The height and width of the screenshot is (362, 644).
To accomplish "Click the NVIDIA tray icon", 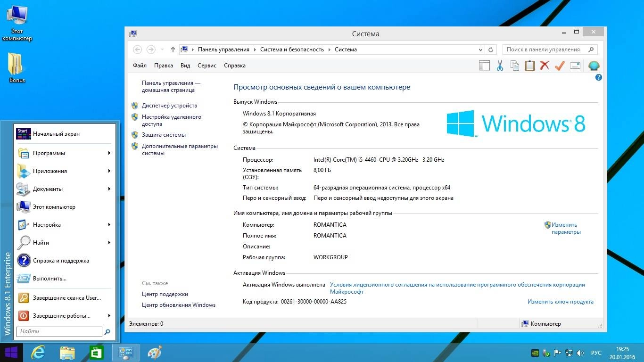I will pyautogui.click(x=535, y=353).
